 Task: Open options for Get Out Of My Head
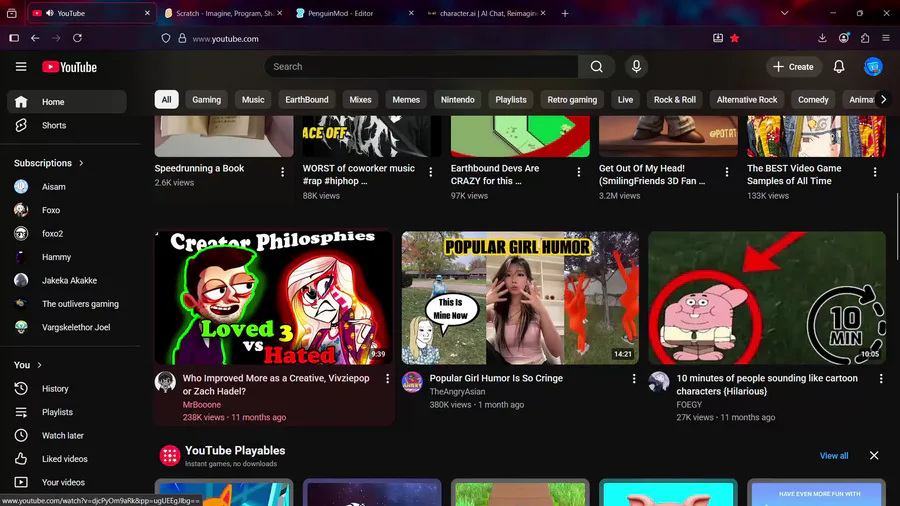727,172
